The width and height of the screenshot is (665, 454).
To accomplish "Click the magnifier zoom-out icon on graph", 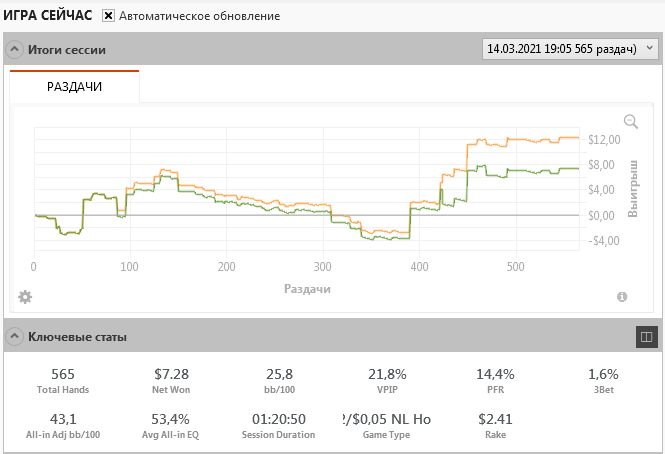I will tap(631, 121).
